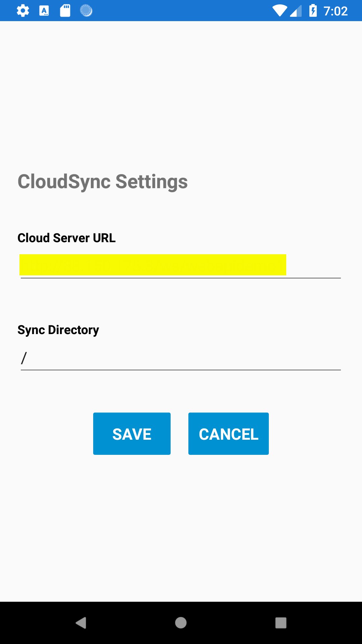Tap the SD card status icon
The image size is (362, 644).
pos(65,11)
